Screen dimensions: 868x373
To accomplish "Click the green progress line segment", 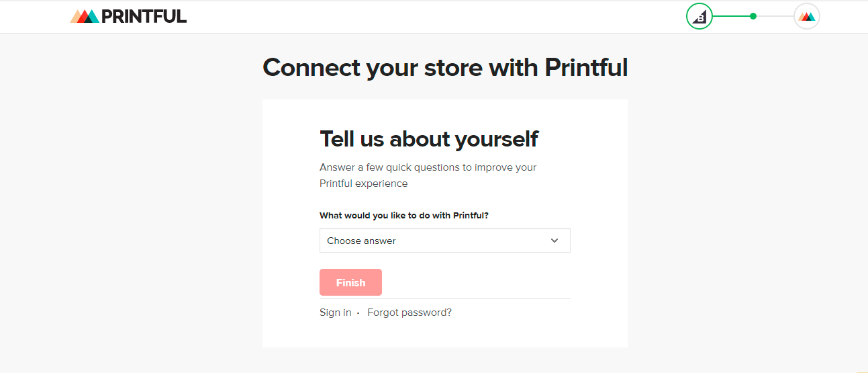I will (x=732, y=16).
